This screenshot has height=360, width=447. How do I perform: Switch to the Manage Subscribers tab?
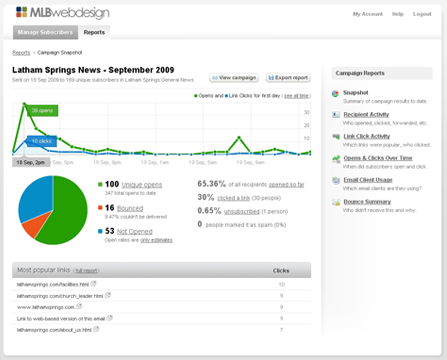click(45, 32)
